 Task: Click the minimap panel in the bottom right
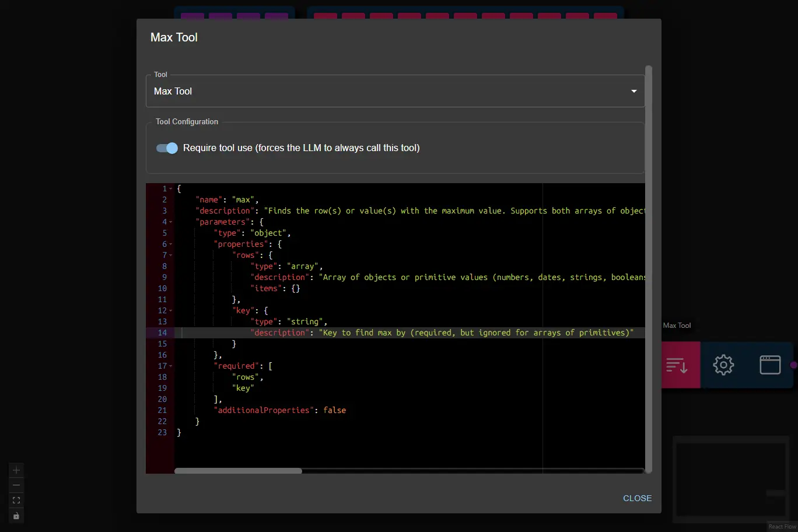tap(731, 480)
